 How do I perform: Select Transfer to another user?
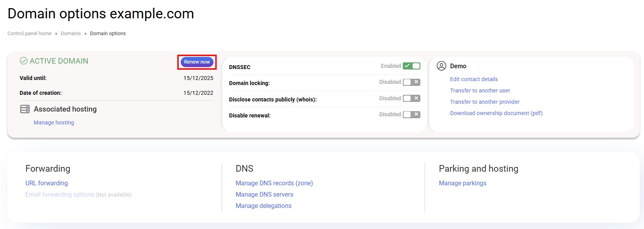[x=480, y=91]
